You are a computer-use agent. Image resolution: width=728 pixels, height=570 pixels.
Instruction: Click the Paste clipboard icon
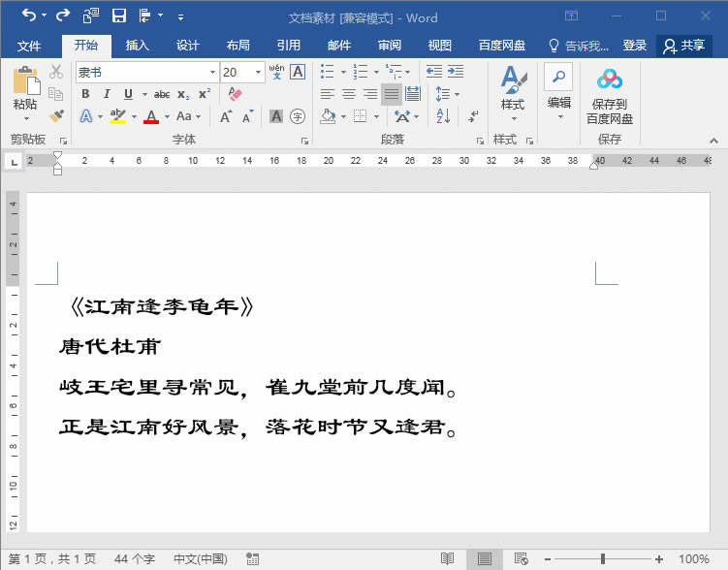click(26, 80)
